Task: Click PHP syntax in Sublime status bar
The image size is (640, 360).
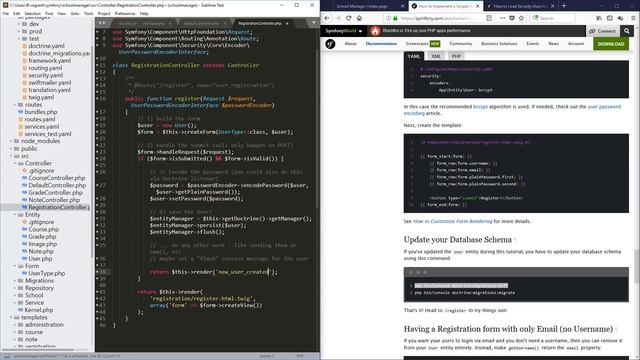Action: point(300,356)
